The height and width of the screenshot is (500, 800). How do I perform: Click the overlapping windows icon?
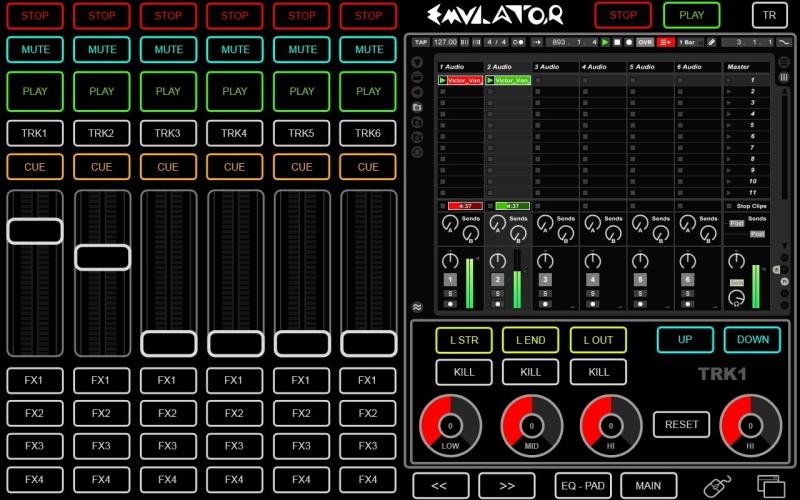click(x=768, y=487)
